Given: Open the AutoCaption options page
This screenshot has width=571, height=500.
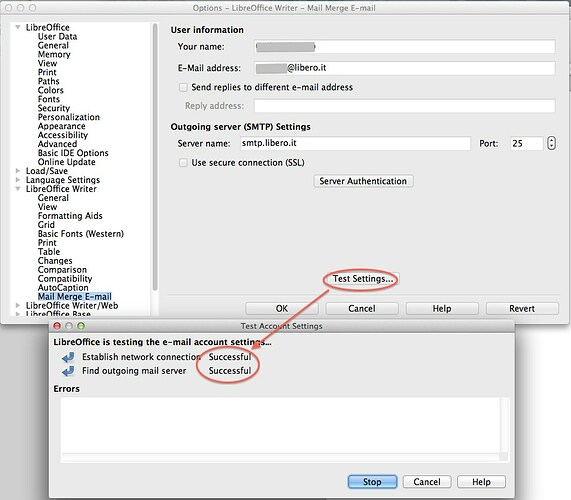Looking at the screenshot, I should 63,288.
